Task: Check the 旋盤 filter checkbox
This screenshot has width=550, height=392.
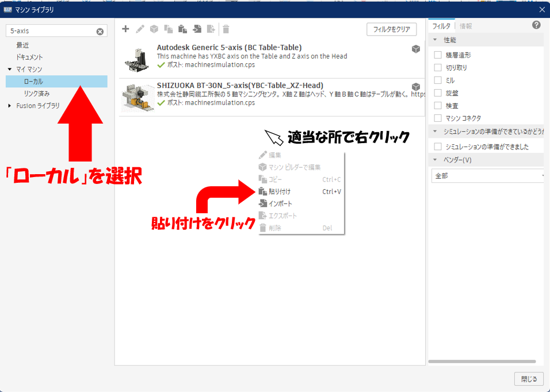Action: [x=437, y=93]
